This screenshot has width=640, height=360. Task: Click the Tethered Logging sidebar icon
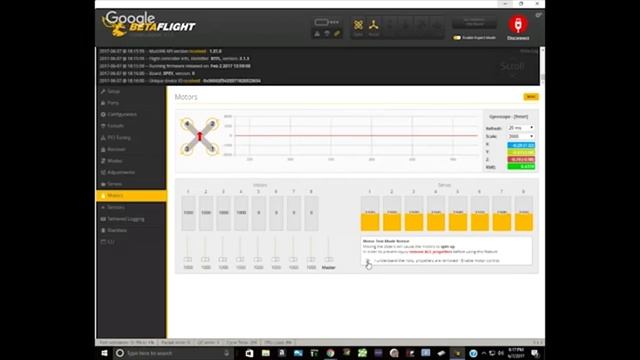pyautogui.click(x=103, y=219)
